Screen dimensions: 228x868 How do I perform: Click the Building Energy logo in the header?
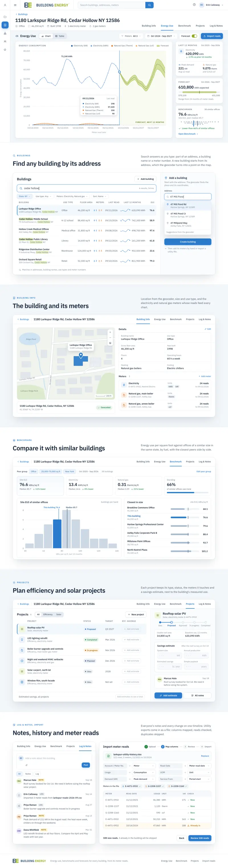[46, 5]
